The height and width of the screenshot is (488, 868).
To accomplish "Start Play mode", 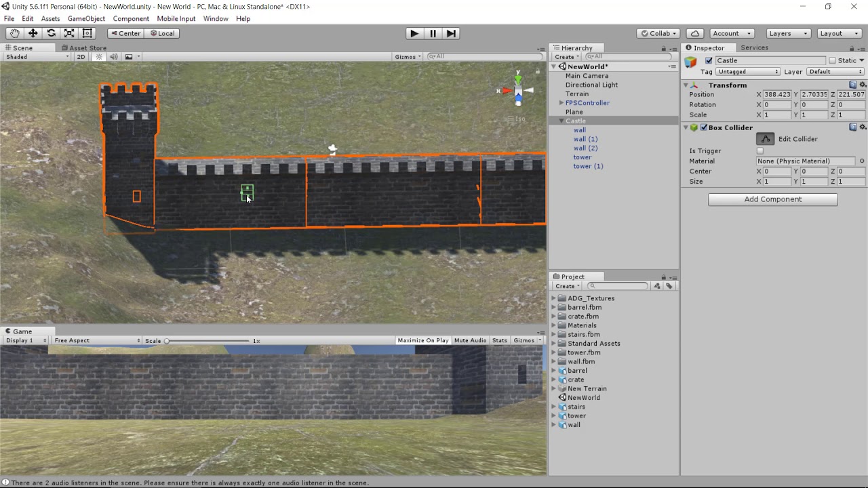I will click(414, 33).
